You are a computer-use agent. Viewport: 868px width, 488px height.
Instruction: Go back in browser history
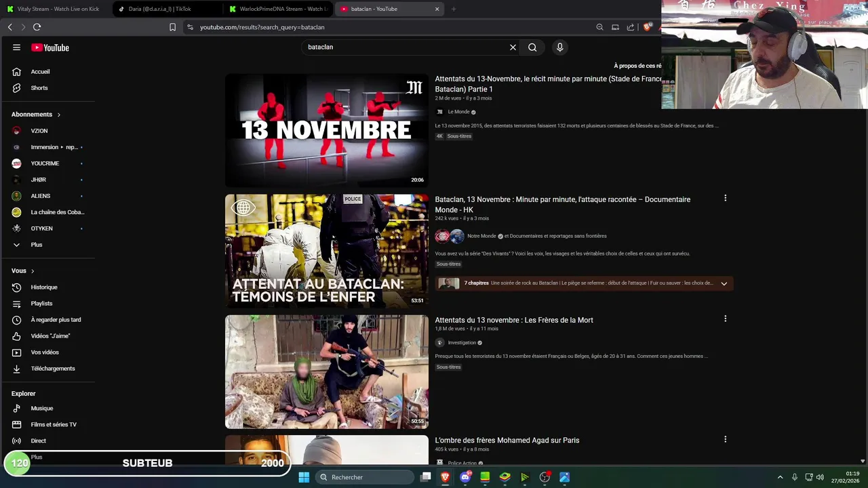(9, 27)
